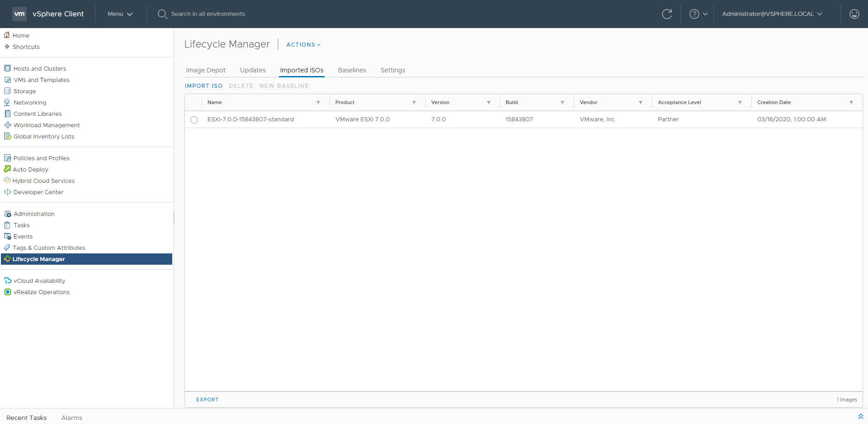Expand the Help menu

[698, 14]
